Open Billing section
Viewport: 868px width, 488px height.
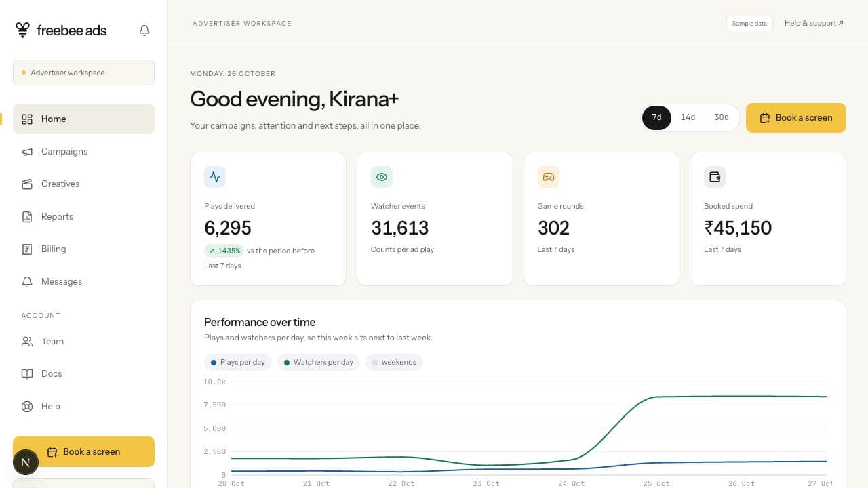coord(83,249)
